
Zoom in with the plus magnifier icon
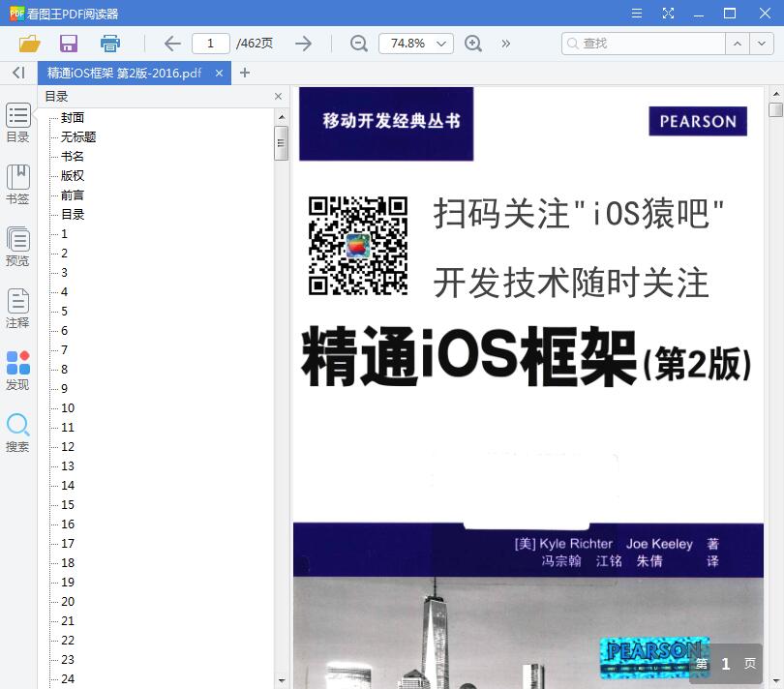coord(473,44)
